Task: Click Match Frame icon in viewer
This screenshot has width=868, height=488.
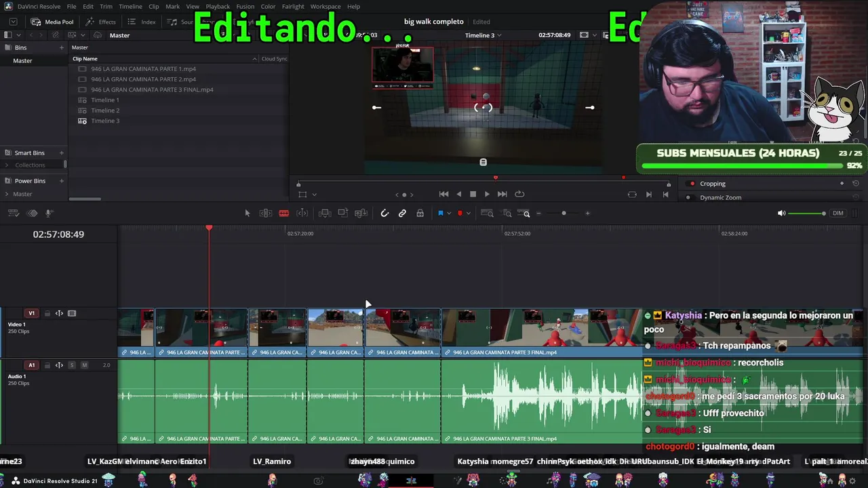Action: coord(632,195)
